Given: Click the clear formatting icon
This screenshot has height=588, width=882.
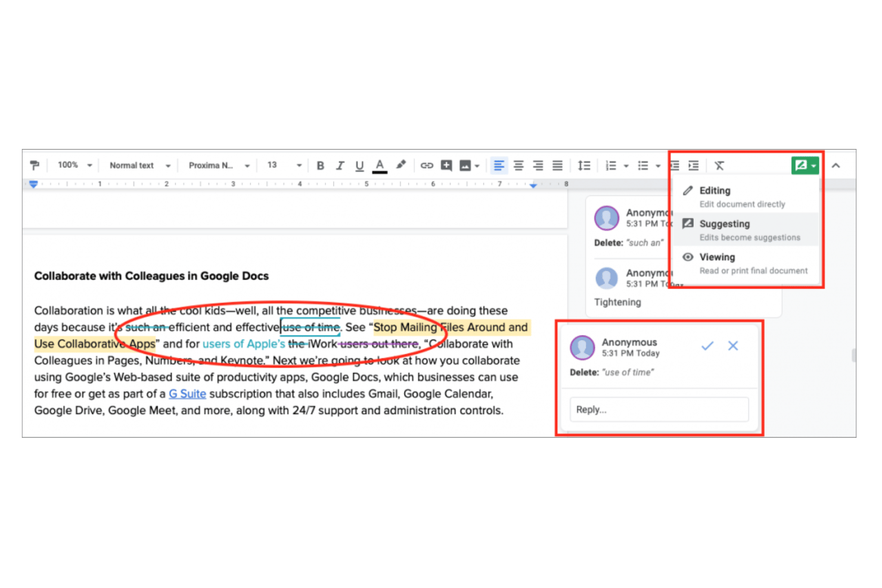Looking at the screenshot, I should [x=719, y=166].
